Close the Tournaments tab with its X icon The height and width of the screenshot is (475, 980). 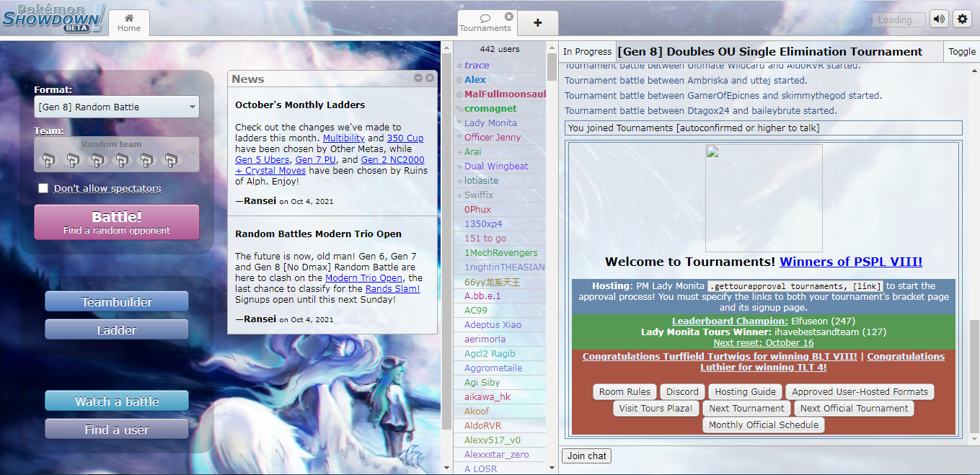[509, 17]
